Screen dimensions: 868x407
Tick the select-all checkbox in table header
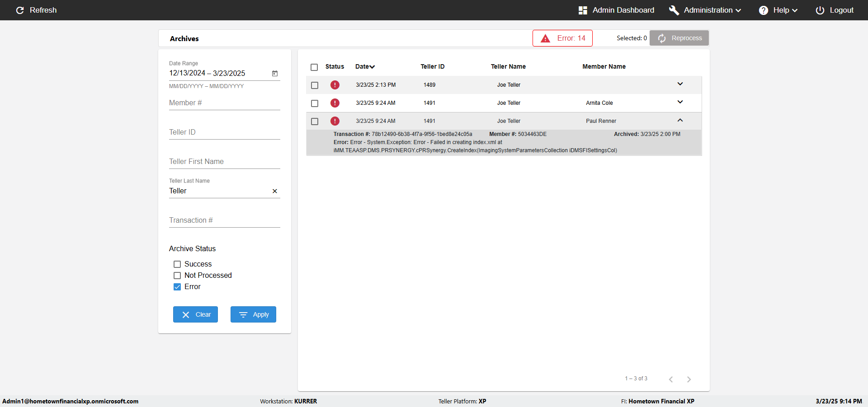314,67
